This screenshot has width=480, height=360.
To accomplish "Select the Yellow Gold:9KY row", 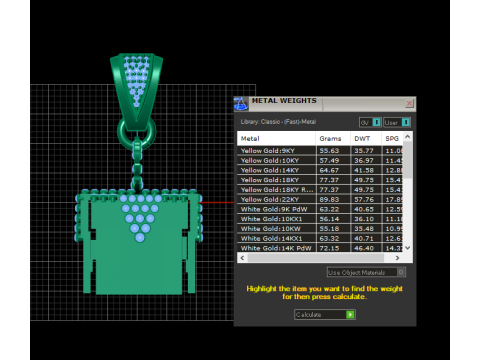I will pos(320,151).
